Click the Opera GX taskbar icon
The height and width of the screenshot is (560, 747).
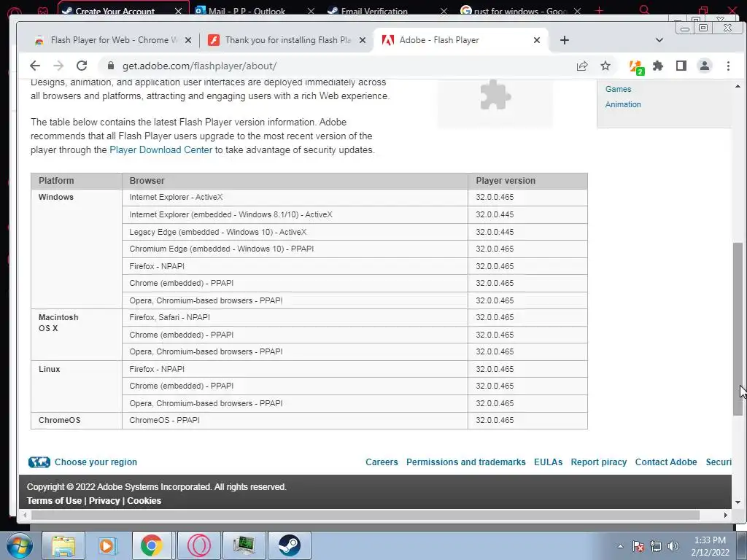[198, 545]
